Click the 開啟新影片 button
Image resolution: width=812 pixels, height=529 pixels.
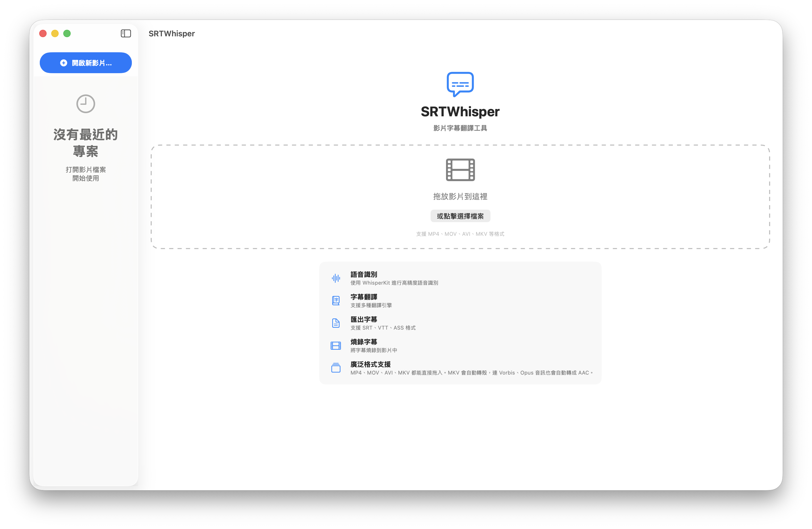[x=86, y=63]
